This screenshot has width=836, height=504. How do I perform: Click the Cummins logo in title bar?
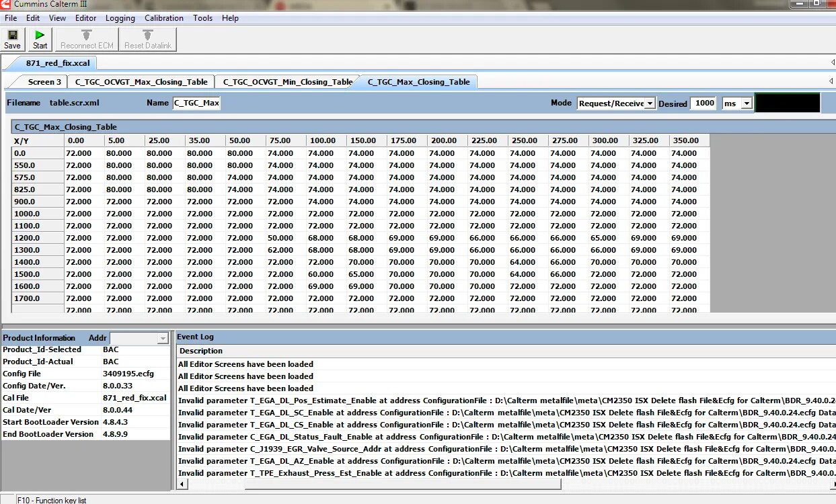(x=5, y=5)
